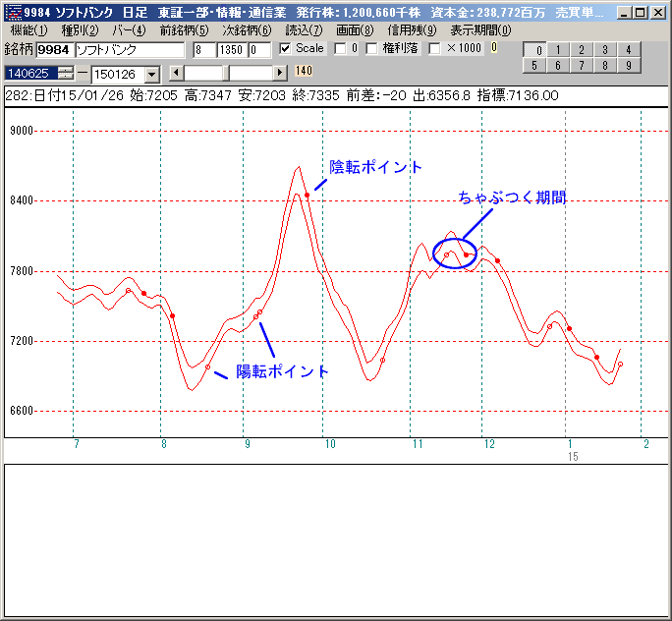Click 前銘柄(5) for previous stock
The height and width of the screenshot is (621, 672).
point(184,30)
